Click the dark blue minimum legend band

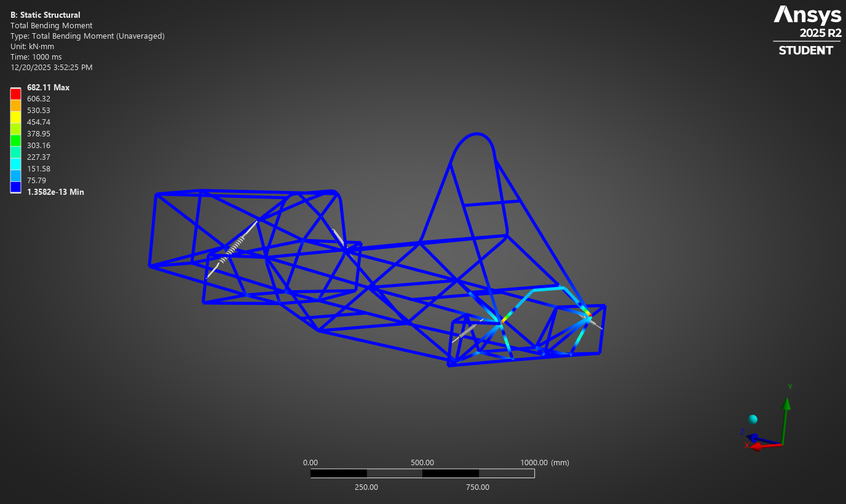(15, 187)
